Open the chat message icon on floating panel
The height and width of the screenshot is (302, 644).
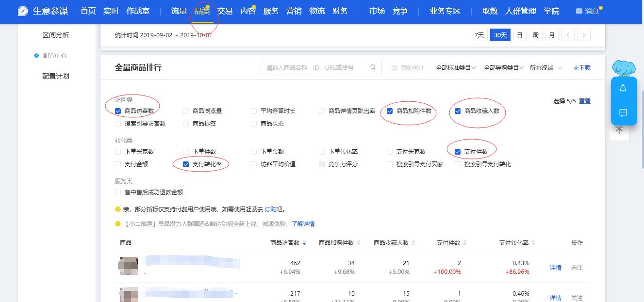tap(624, 112)
